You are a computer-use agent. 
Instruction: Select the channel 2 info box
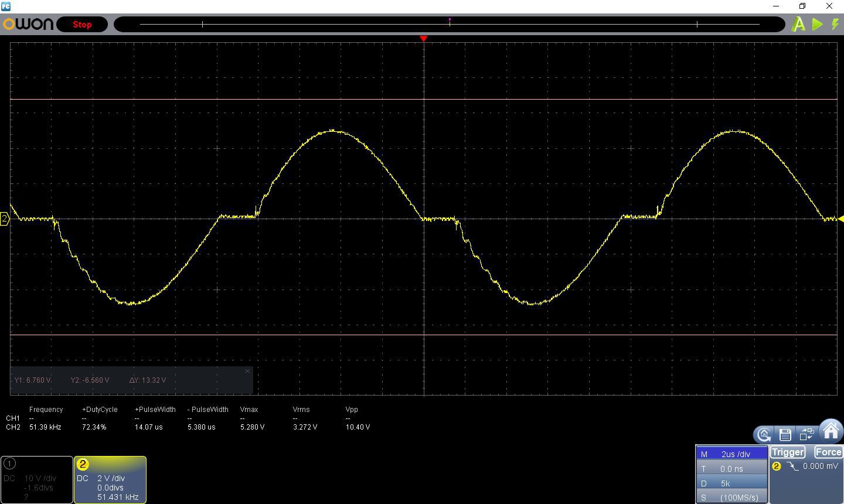point(110,479)
